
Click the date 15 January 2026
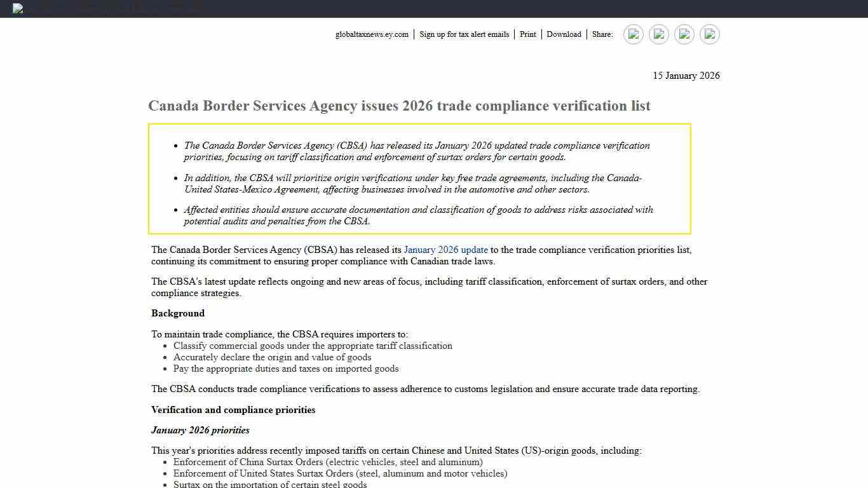(x=686, y=76)
